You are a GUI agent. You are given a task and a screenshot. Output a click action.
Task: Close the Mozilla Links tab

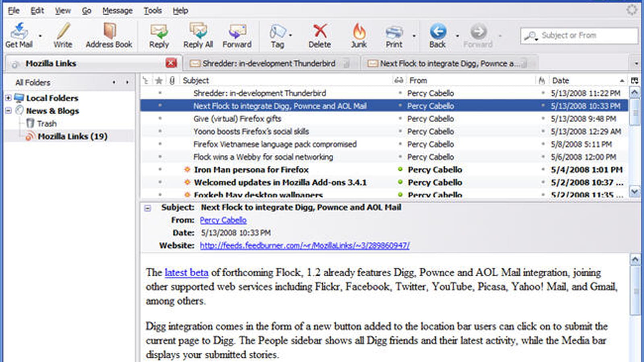click(x=171, y=63)
